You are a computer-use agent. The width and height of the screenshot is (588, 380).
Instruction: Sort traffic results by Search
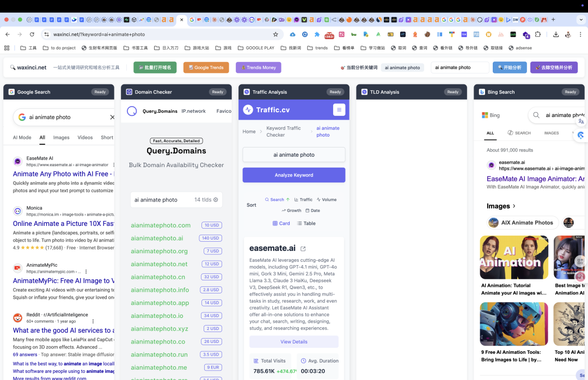tap(277, 200)
